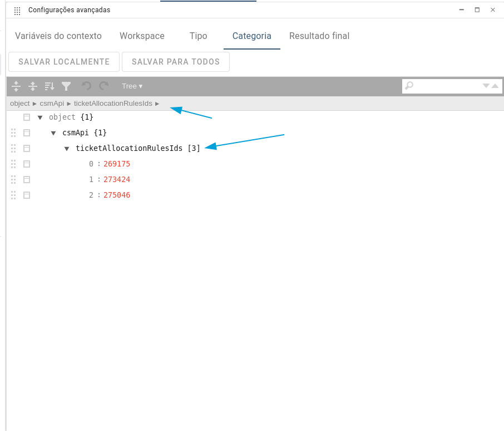Select the value 273424
Screen dimensions: 504x431
pos(117,179)
